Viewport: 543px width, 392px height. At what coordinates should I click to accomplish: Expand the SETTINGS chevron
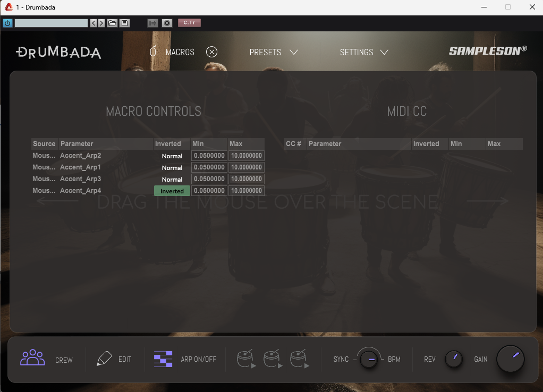(x=384, y=52)
